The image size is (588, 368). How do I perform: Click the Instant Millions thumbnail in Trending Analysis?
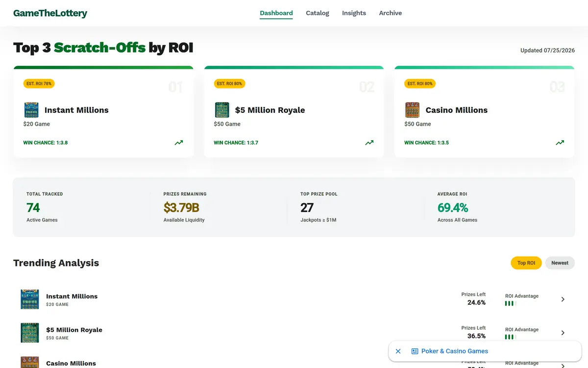tap(30, 299)
